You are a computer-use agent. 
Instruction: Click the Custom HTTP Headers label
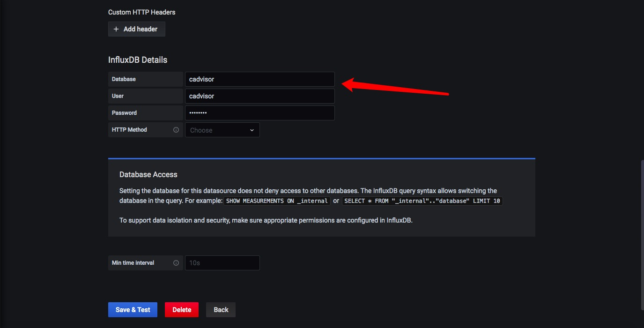tap(142, 12)
